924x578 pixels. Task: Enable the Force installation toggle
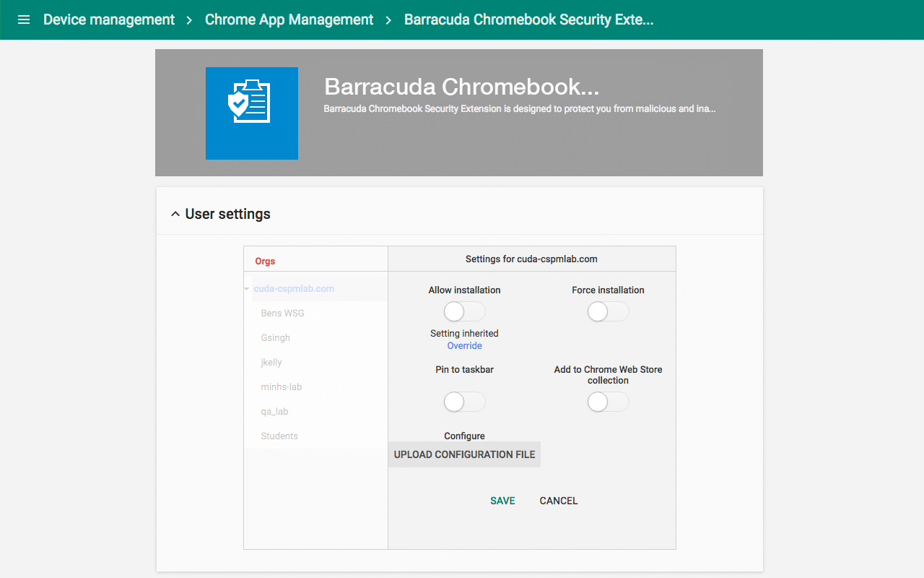click(x=608, y=311)
